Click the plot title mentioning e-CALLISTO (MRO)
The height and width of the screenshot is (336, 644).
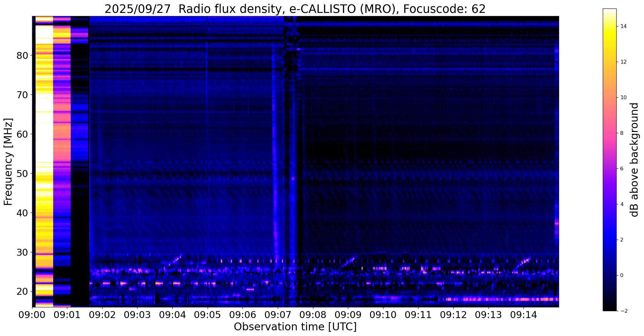pyautogui.click(x=295, y=9)
